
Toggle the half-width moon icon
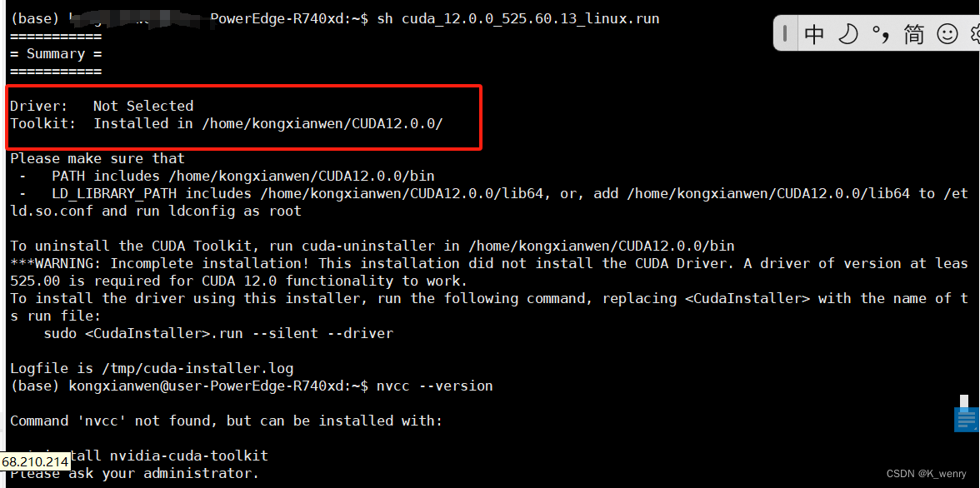(x=847, y=34)
